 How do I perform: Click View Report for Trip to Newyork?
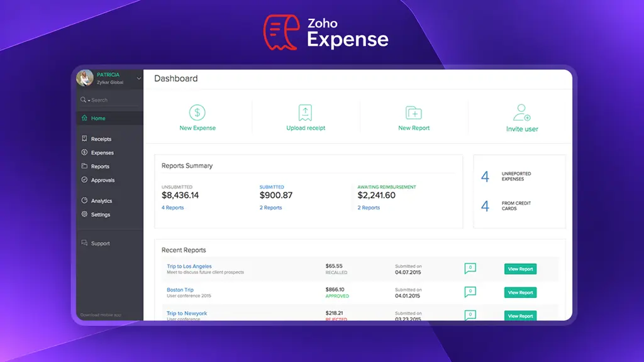pyautogui.click(x=520, y=315)
